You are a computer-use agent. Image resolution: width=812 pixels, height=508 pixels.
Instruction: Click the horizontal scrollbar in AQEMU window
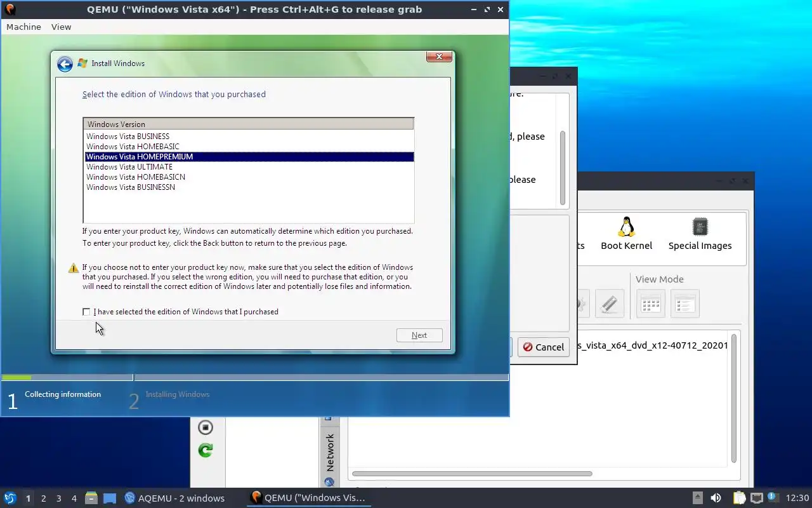(x=472, y=474)
